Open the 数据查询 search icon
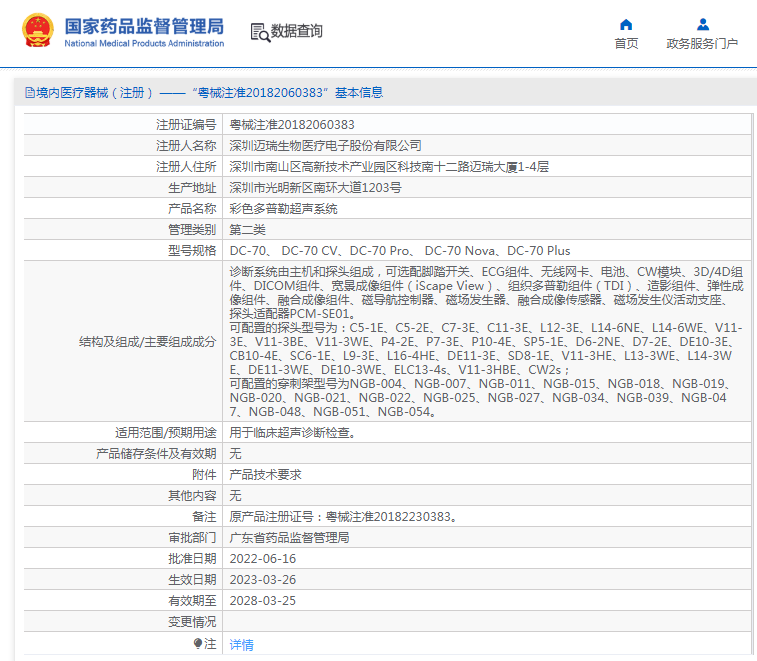This screenshot has width=757, height=661. 260,32
